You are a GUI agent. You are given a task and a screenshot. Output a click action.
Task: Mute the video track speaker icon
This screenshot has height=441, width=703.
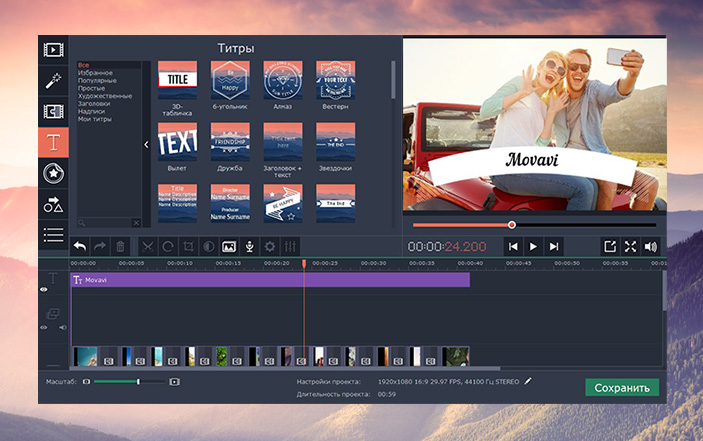(x=62, y=327)
